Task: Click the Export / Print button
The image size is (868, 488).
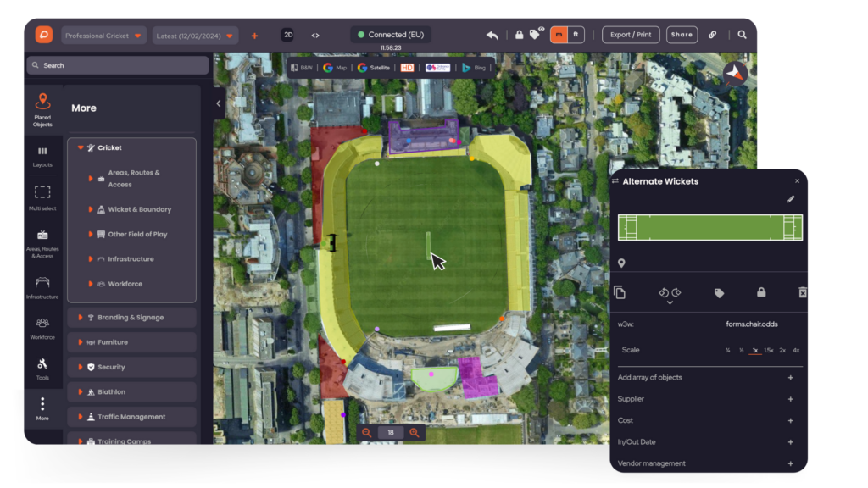Action: coord(631,34)
